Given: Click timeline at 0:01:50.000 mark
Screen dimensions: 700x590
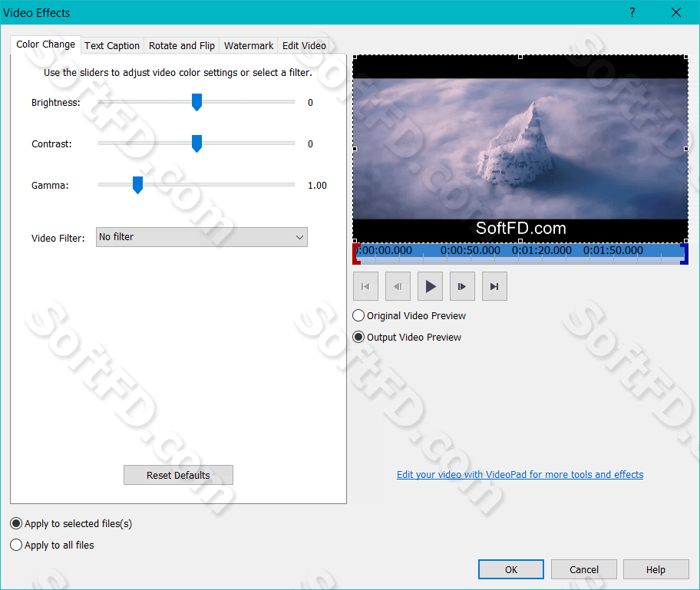Looking at the screenshot, I should pyautogui.click(x=613, y=250).
